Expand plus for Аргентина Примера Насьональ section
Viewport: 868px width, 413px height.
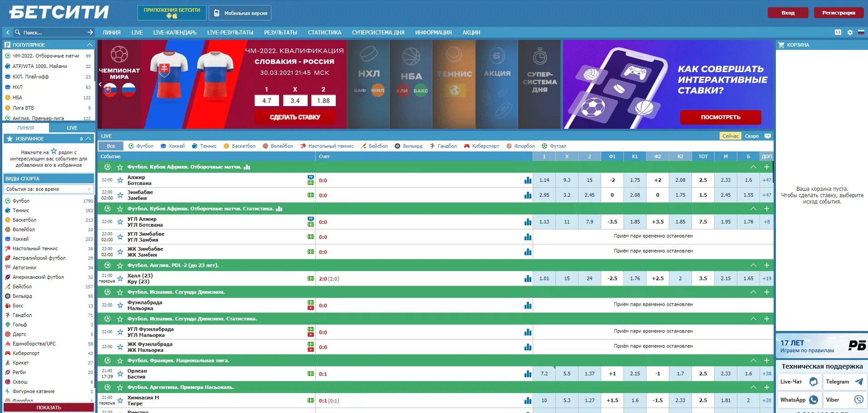point(766,387)
